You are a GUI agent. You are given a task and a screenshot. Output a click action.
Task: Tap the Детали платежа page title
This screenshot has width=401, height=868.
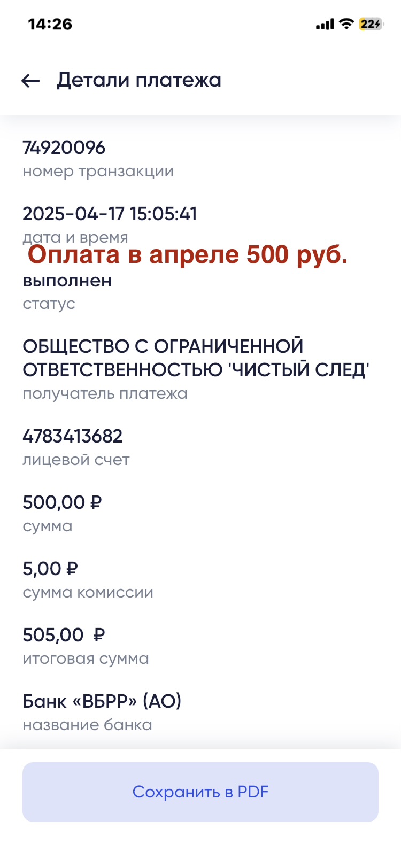pos(139,80)
